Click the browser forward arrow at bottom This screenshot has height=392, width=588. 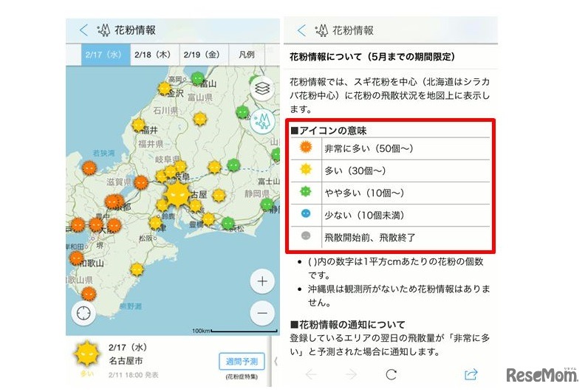(x=351, y=374)
